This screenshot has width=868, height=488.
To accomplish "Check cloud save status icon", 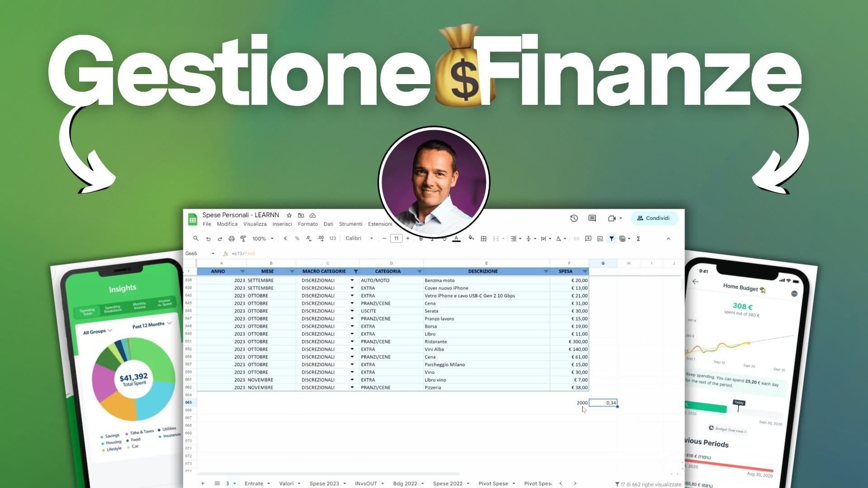I will pos(312,216).
